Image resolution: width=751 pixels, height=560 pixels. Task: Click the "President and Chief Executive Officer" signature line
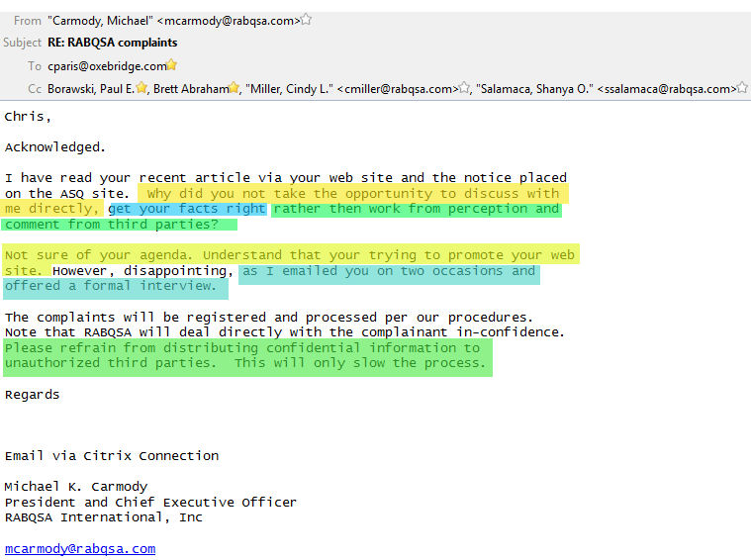point(150,502)
